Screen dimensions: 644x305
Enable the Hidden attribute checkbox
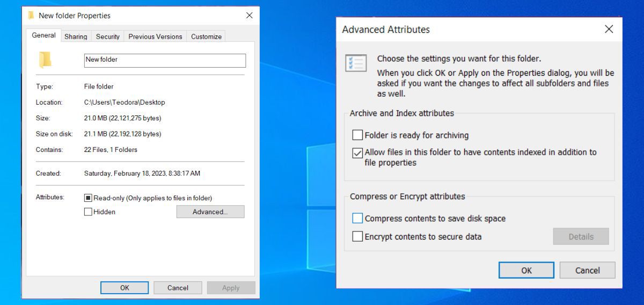[x=88, y=212]
